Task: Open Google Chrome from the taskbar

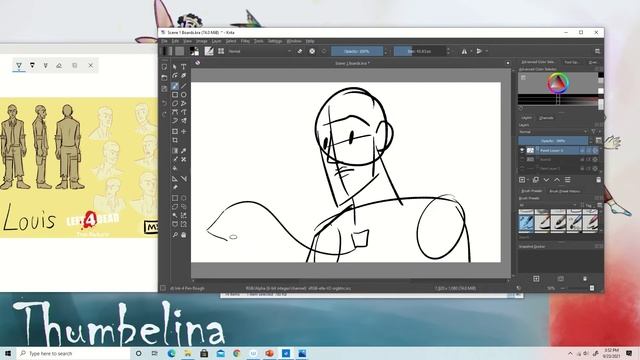Action: [237, 353]
